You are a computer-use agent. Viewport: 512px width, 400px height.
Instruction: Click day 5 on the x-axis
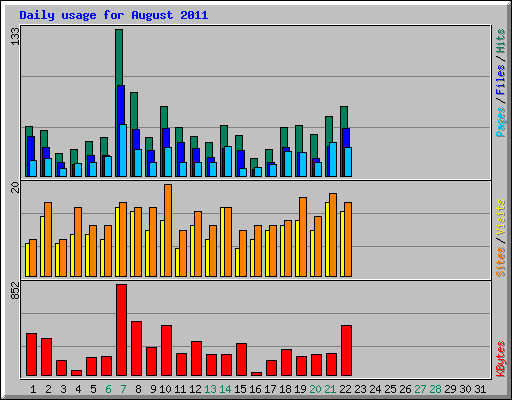point(93,389)
